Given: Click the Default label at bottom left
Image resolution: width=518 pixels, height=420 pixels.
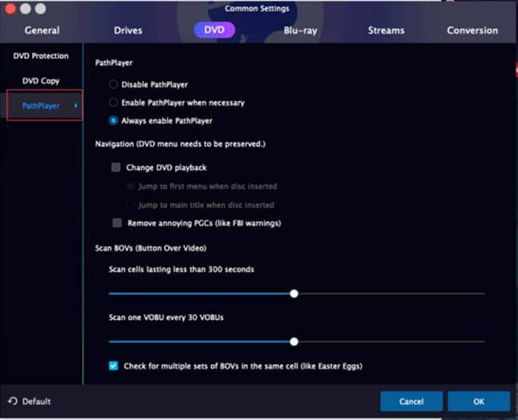Looking at the screenshot, I should tap(36, 402).
